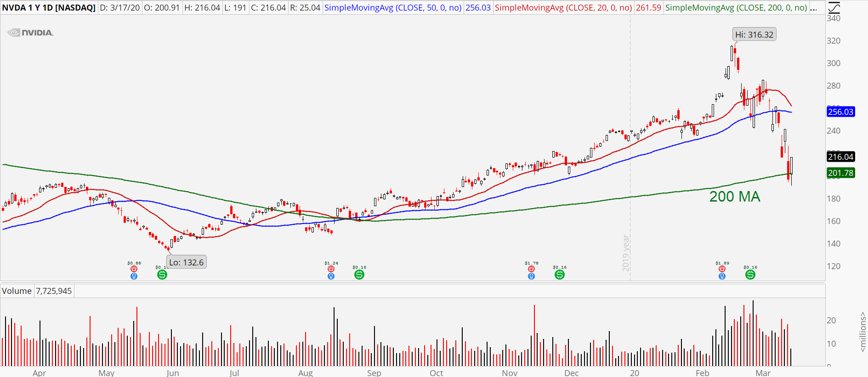The width and height of the screenshot is (868, 377).
Task: Click the $0.88 earnings estimate text
Action: [134, 263]
